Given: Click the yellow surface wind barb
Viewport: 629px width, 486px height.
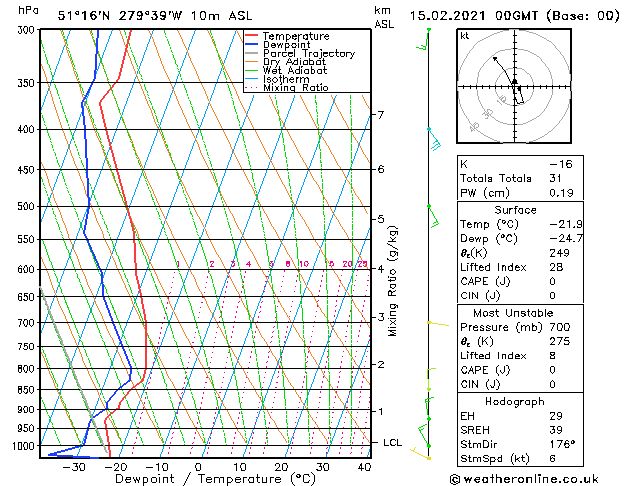Looking at the screenshot, I should click(x=420, y=454).
